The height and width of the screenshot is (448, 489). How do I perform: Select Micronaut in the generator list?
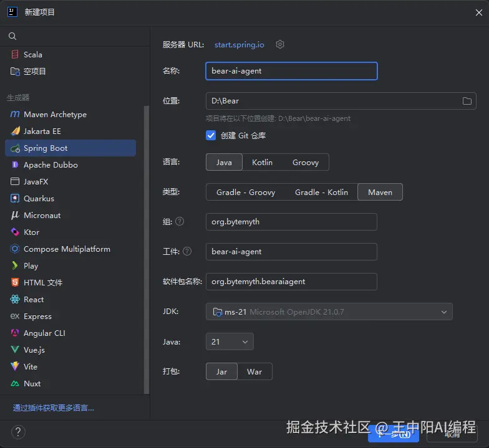70,216
